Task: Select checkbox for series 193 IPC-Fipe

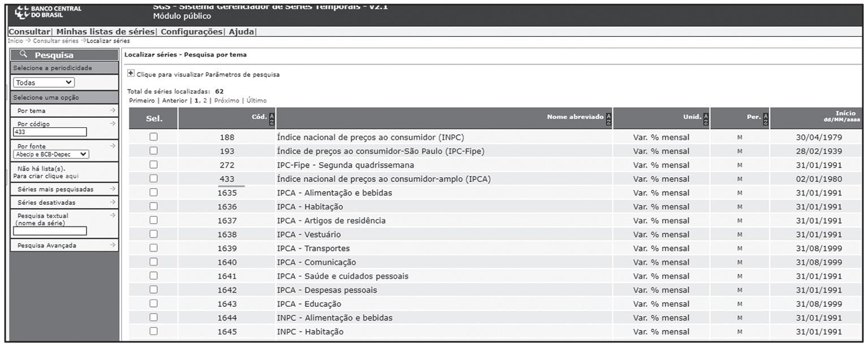Action: (x=153, y=151)
